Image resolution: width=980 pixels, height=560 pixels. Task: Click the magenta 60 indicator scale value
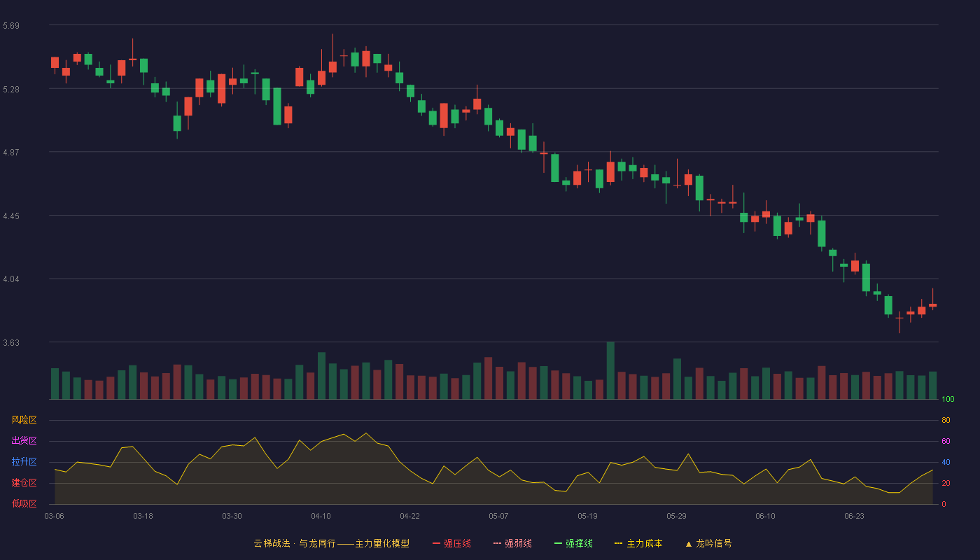[946, 441]
